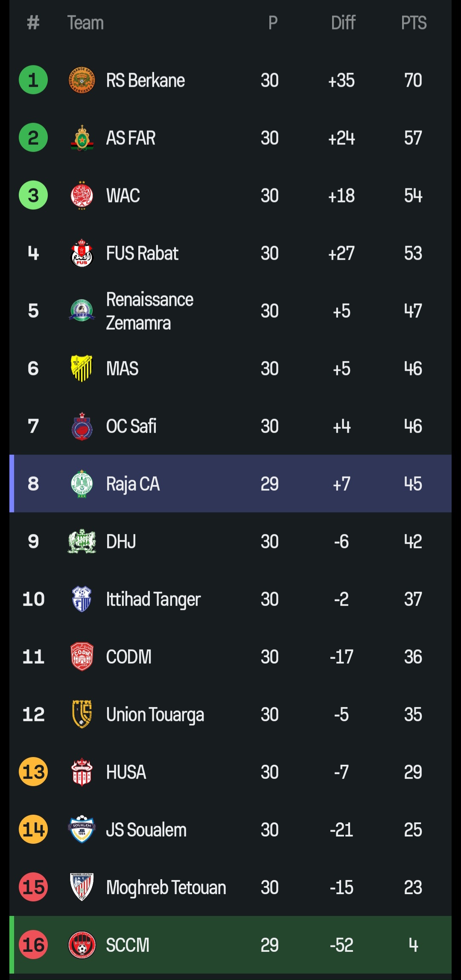This screenshot has width=461, height=980.
Task: Tap the Raja CA green crest
Action: pyautogui.click(x=82, y=484)
